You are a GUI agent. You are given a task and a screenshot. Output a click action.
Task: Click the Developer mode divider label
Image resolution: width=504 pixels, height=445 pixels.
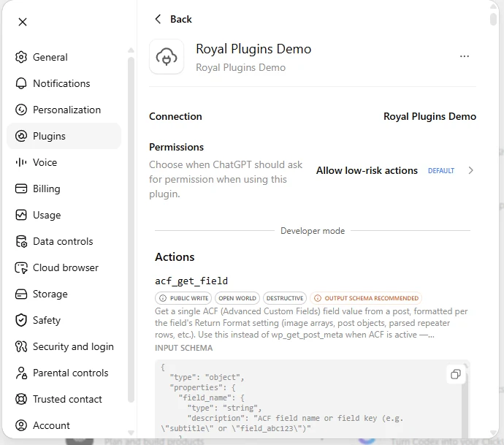tap(313, 231)
